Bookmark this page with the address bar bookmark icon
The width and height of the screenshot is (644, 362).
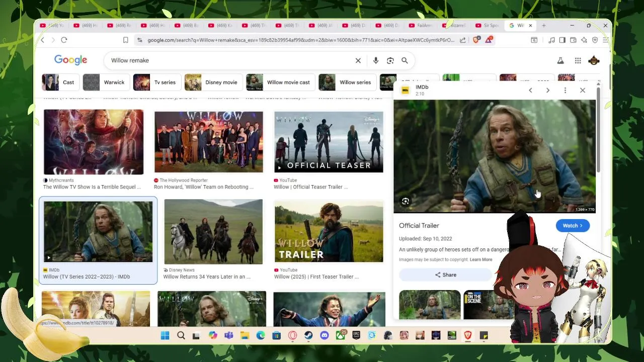(126, 40)
